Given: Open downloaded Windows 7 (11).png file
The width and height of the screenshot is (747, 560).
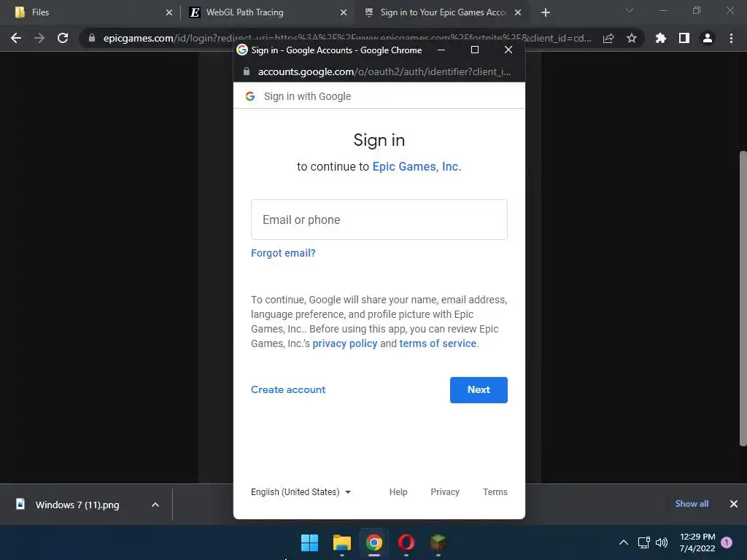Looking at the screenshot, I should (x=77, y=505).
